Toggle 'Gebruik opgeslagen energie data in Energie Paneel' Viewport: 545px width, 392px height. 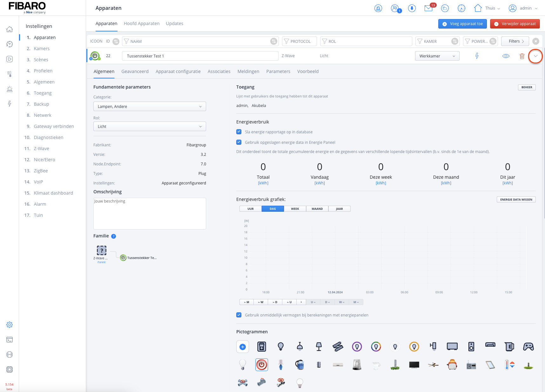239,142
